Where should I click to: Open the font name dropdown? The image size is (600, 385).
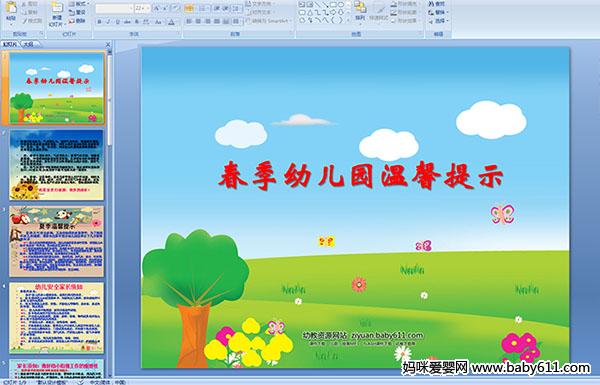coord(114,8)
